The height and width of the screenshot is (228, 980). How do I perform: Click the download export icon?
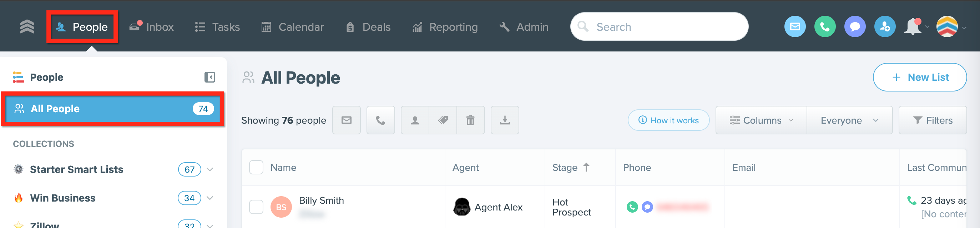coord(505,120)
